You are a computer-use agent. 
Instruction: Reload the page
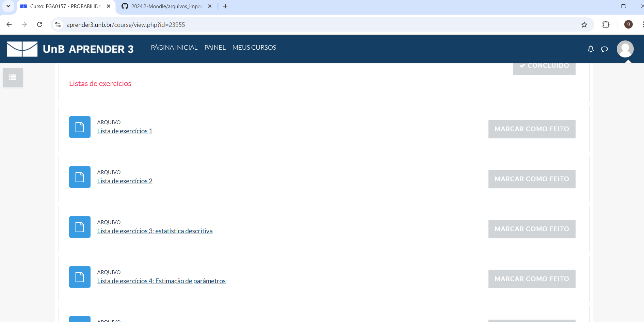point(39,24)
